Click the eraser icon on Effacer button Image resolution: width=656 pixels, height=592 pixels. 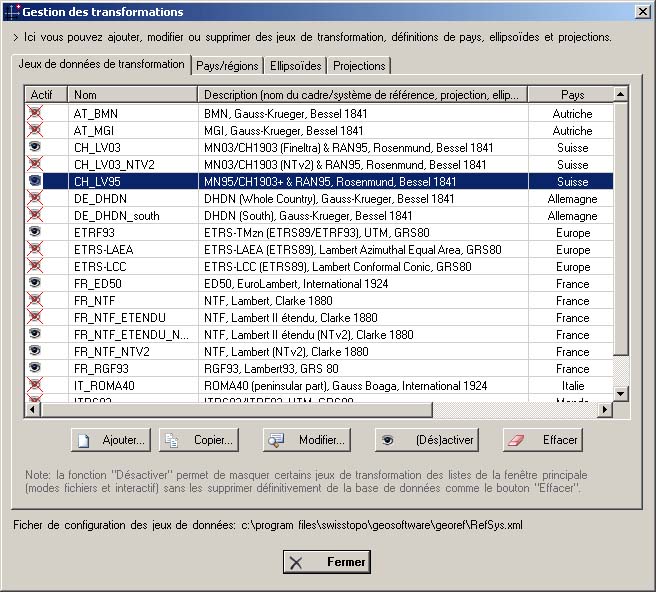pyautogui.click(x=516, y=440)
